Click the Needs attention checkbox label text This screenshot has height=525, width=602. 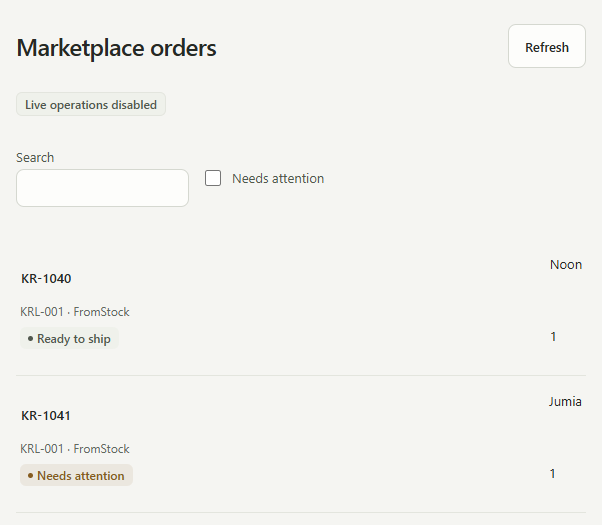click(278, 178)
